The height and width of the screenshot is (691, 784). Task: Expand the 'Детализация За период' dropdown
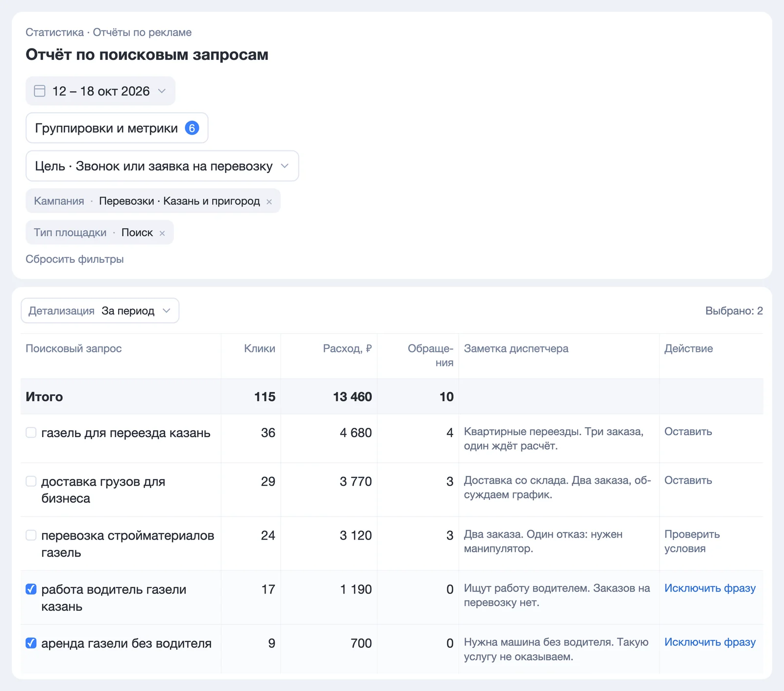pos(100,311)
